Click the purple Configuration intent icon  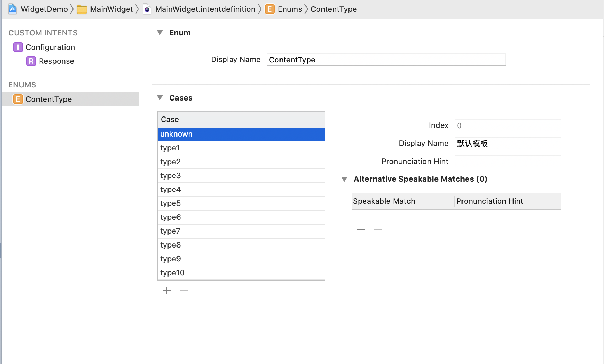point(18,47)
